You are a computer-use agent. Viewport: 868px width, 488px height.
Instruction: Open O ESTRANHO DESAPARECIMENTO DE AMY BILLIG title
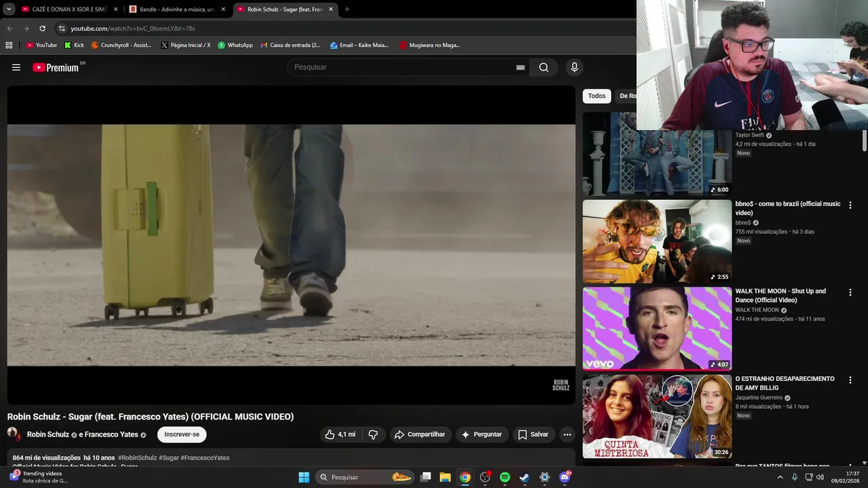[785, 383]
